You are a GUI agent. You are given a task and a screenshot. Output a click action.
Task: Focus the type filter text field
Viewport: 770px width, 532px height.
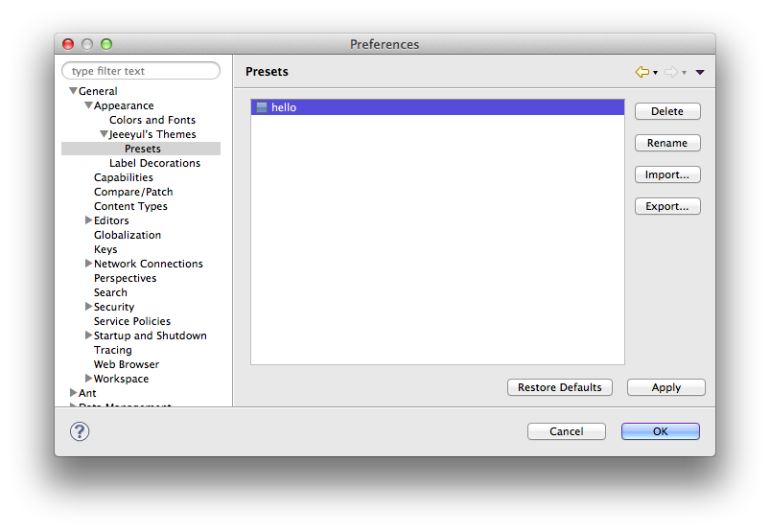pyautogui.click(x=141, y=71)
